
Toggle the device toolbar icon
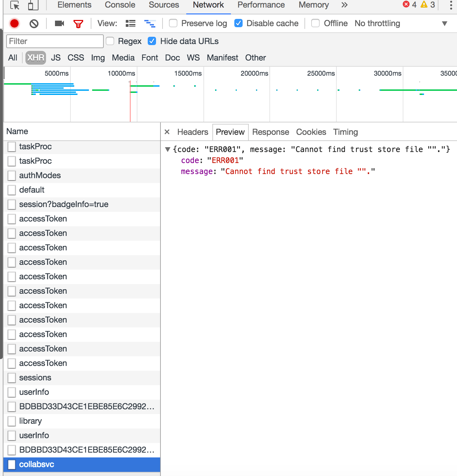point(33,5)
